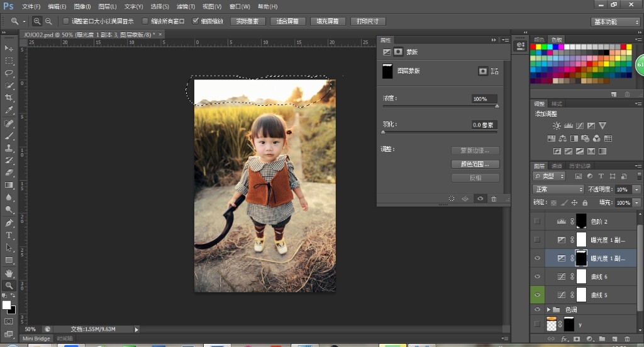Click the 打印尺寸 button
This screenshot has height=347, width=644.
coord(367,21)
